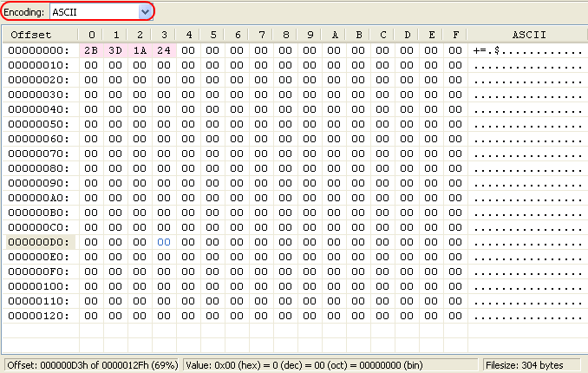Click the Filesize 304 bytes status entry

[x=532, y=365]
